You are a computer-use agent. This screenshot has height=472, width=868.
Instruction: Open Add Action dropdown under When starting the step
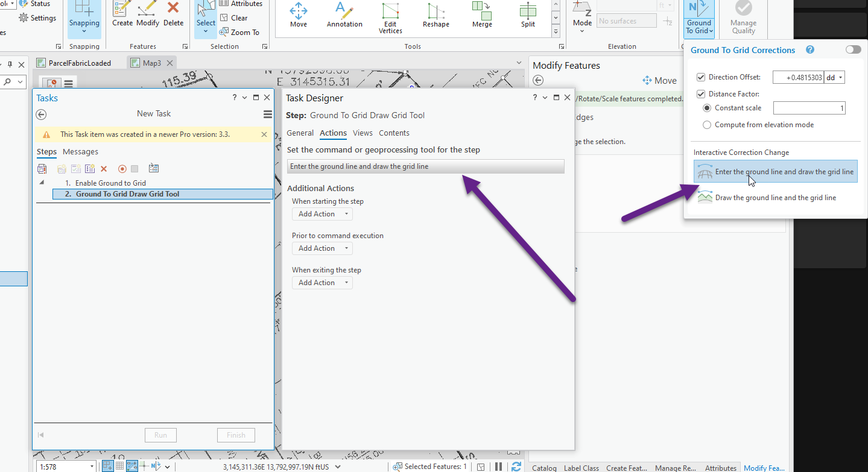[x=322, y=213]
